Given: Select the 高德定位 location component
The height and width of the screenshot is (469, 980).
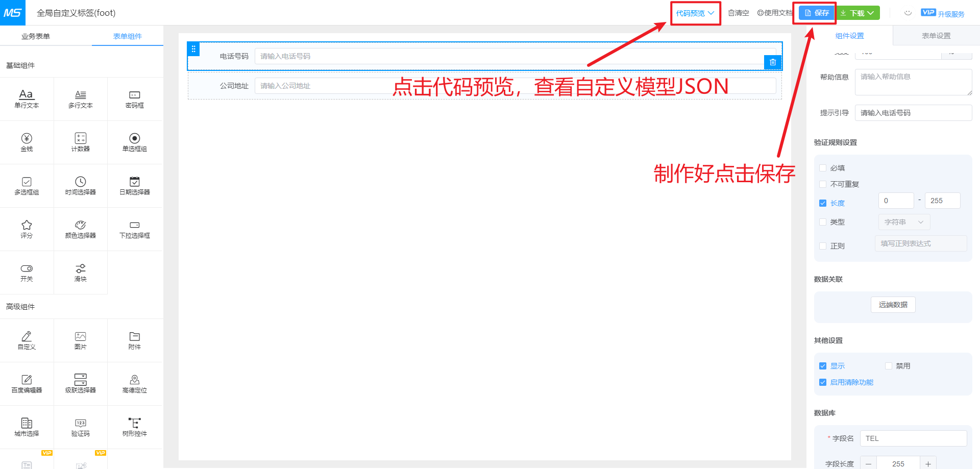Looking at the screenshot, I should pos(135,383).
